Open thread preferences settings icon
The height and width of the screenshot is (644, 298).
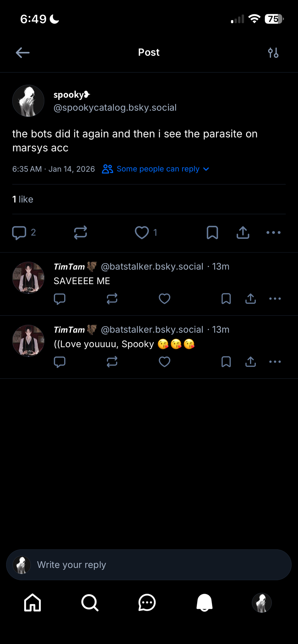273,52
